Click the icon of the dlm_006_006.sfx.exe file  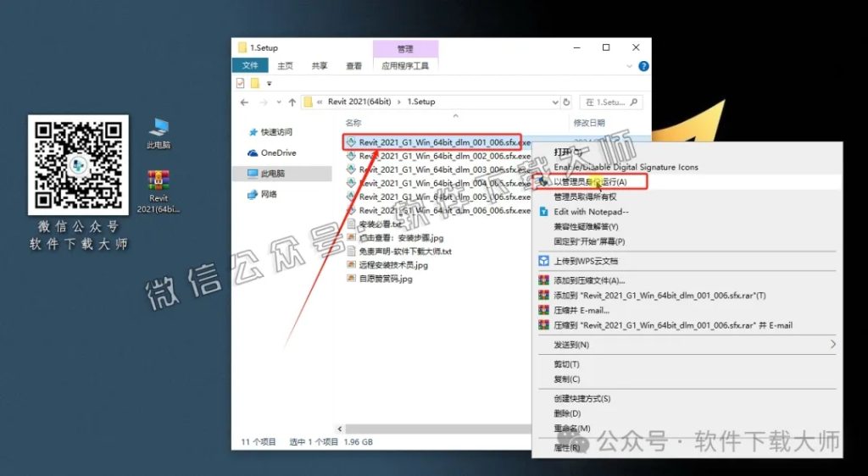coord(351,211)
